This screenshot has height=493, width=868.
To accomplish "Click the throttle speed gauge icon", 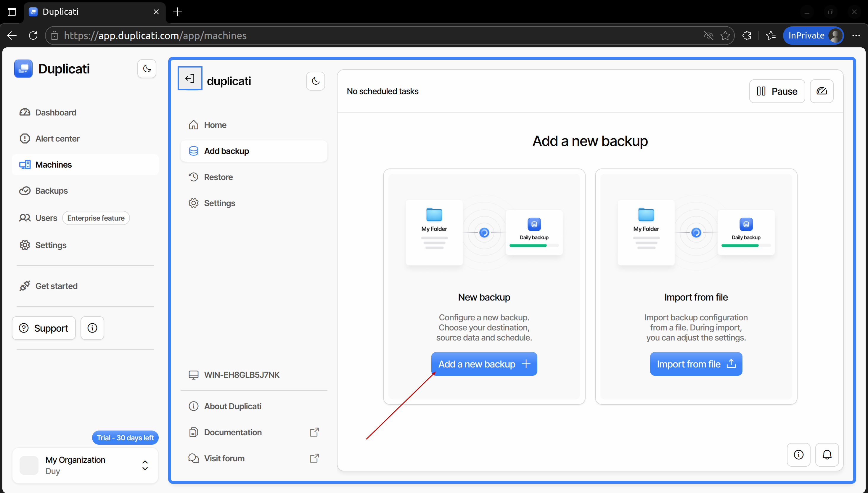I will click(x=821, y=91).
